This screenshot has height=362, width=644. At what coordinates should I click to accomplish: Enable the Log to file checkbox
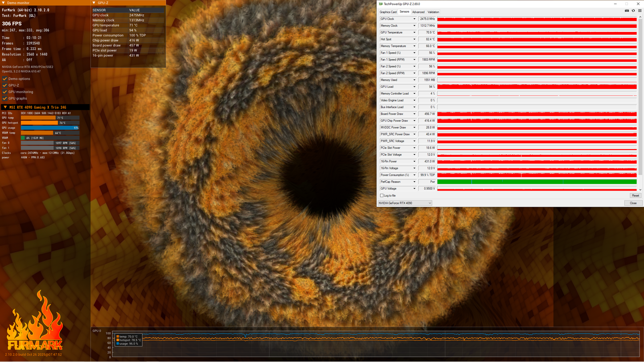coord(381,195)
